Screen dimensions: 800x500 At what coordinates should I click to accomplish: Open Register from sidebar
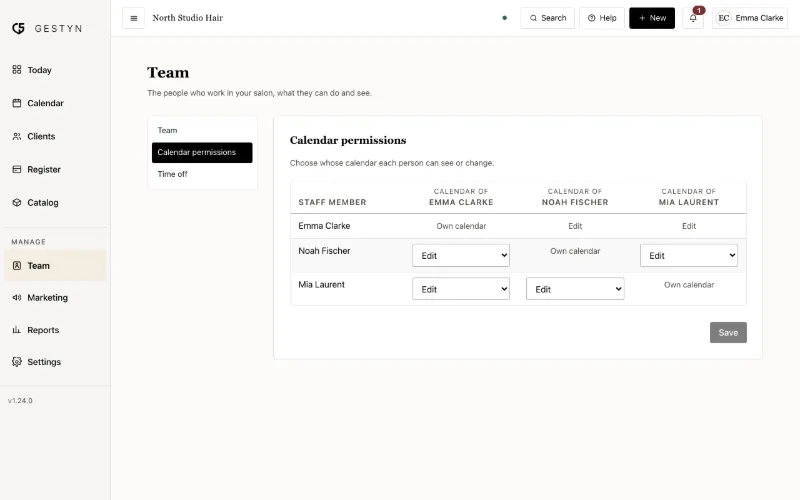tap(55, 169)
